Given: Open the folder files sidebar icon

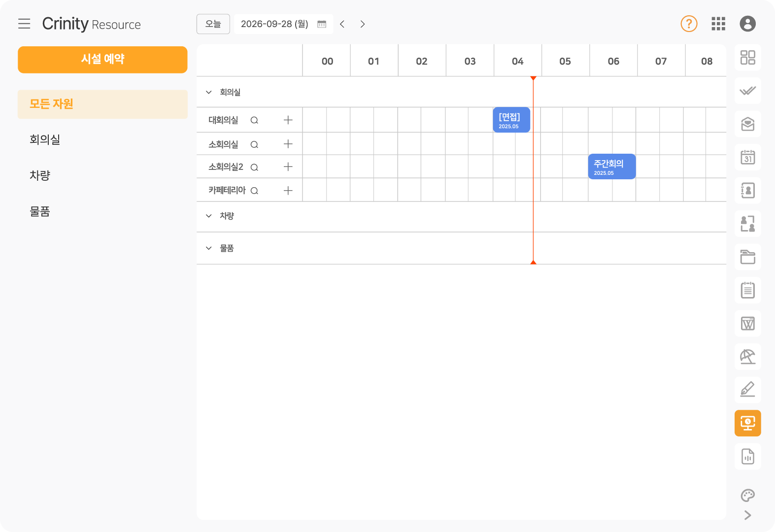Looking at the screenshot, I should (x=747, y=257).
